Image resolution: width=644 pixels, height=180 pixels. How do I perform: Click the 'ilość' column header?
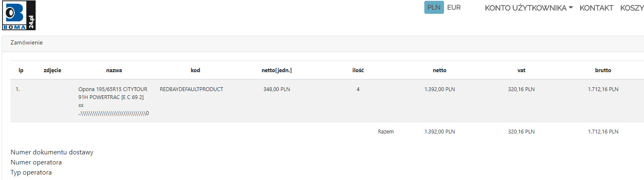358,70
